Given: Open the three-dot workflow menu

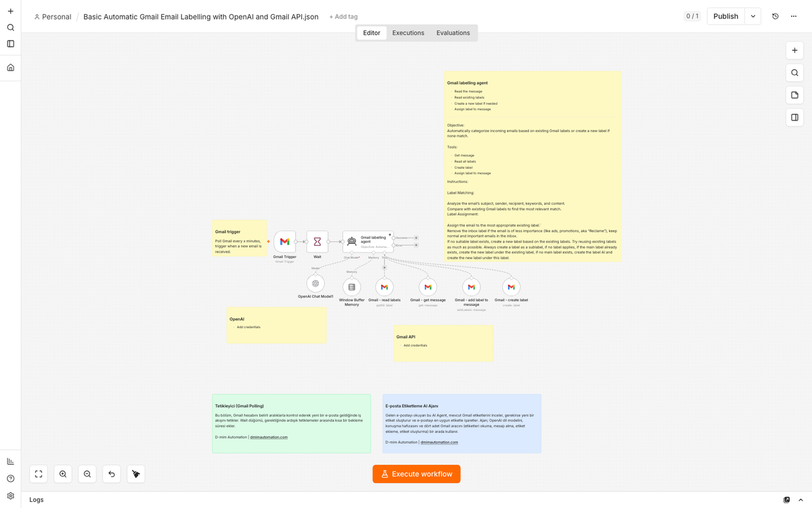Looking at the screenshot, I should [x=794, y=16].
